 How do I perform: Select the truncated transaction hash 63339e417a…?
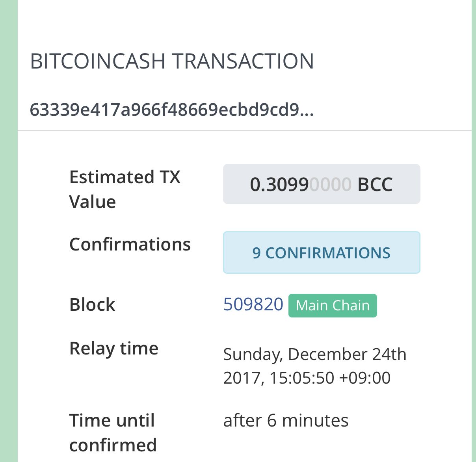[x=172, y=110]
